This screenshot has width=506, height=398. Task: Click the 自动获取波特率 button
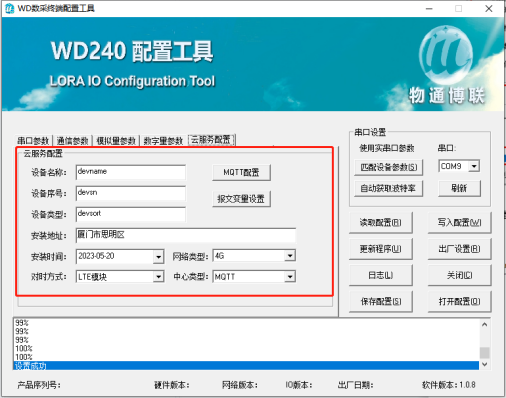click(x=388, y=188)
